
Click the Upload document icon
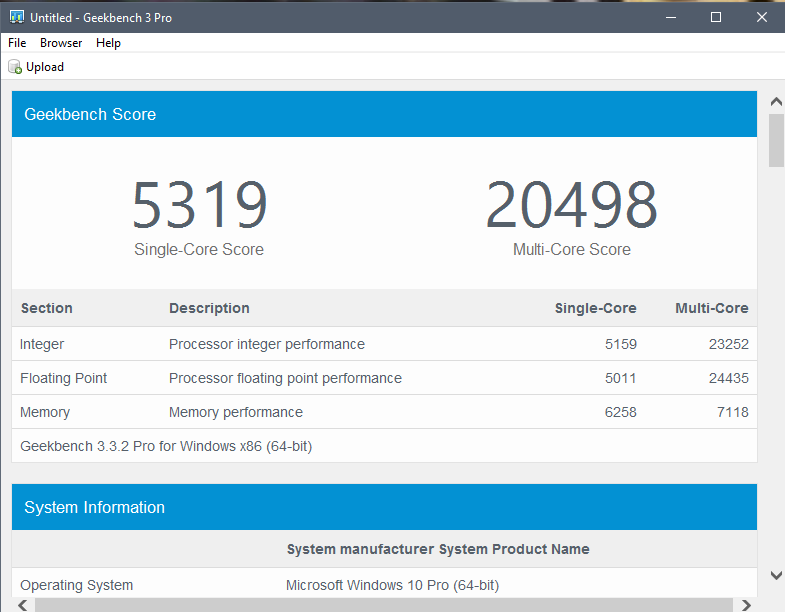(x=15, y=67)
